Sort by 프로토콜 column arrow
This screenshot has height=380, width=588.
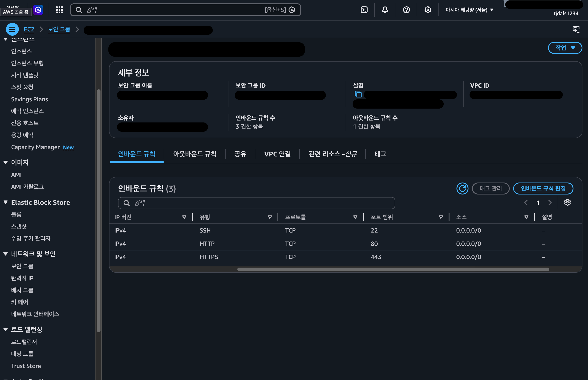pyautogui.click(x=355, y=217)
